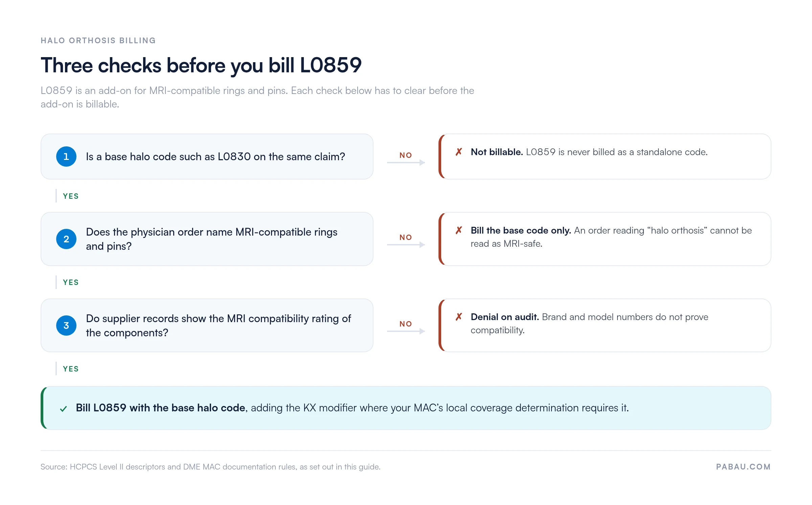Click the YES label below check 3

click(71, 369)
